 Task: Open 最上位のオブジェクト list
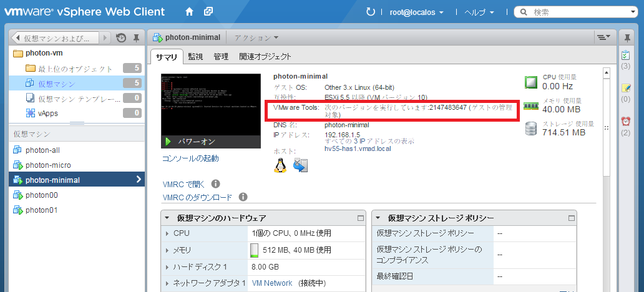click(x=75, y=69)
